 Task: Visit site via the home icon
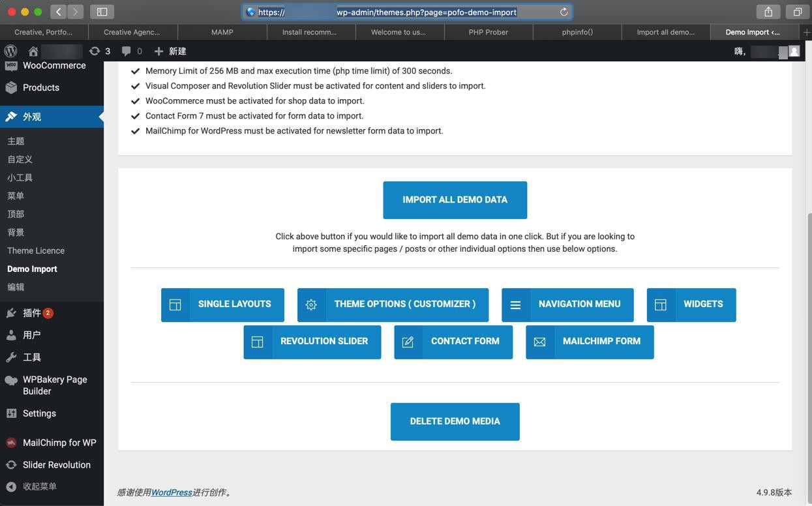[x=33, y=51]
